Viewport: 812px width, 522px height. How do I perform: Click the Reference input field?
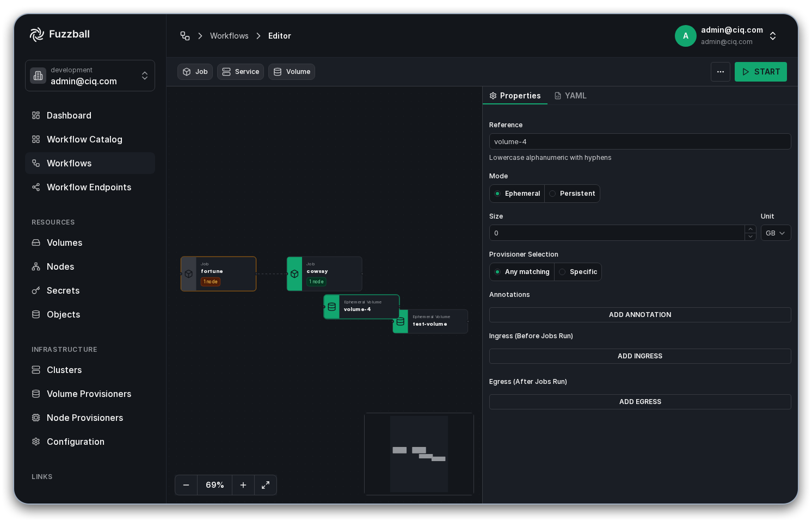coord(640,141)
